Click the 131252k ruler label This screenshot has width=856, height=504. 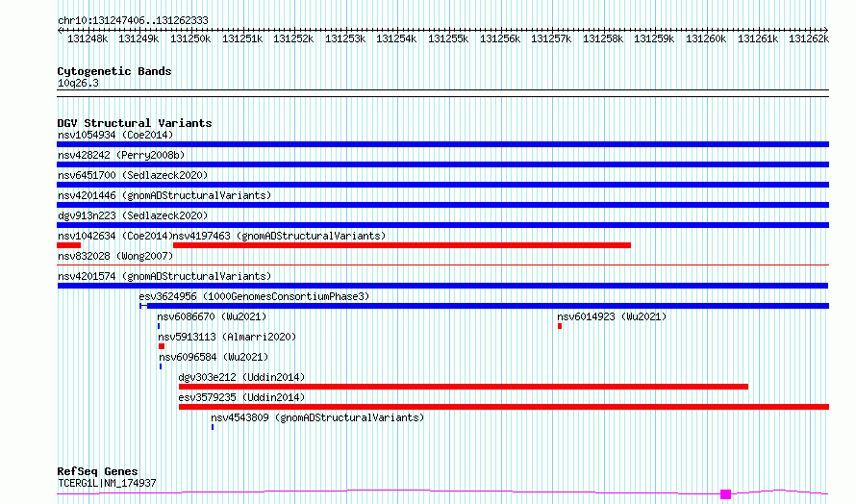click(293, 38)
